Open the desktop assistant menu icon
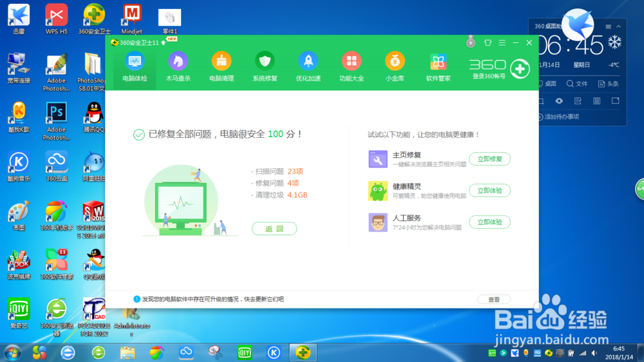Viewport: 644px width, 362px height. click(x=609, y=26)
